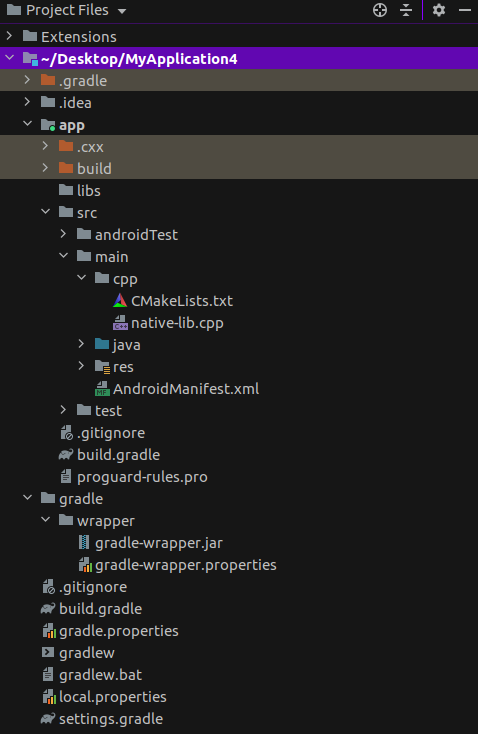Image resolution: width=478 pixels, height=734 pixels.
Task: Click the app build.gradle elephant icon
Action: 66,454
